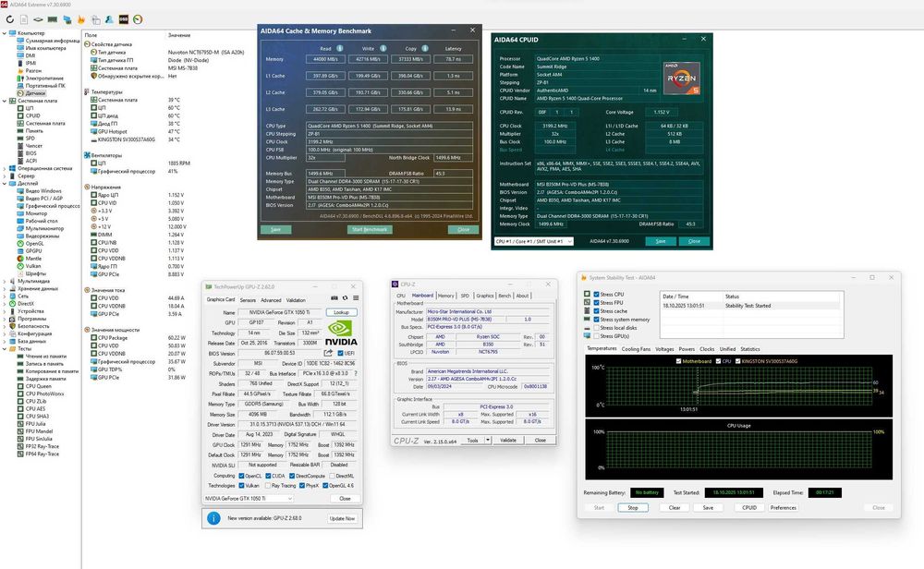Screen dimensions: 924x569
Task: Toggle the Stress cache checkbox
Action: (x=596, y=311)
